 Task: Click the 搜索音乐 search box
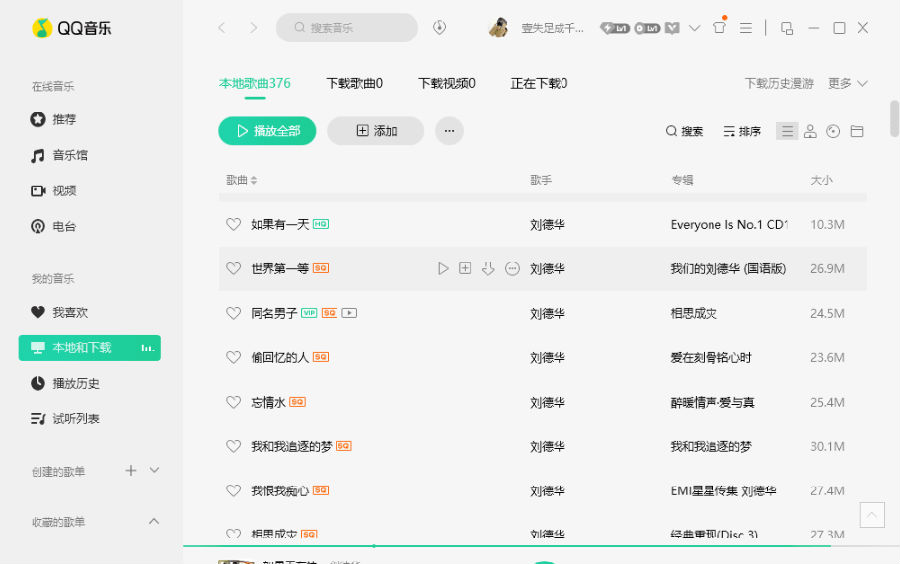347,28
